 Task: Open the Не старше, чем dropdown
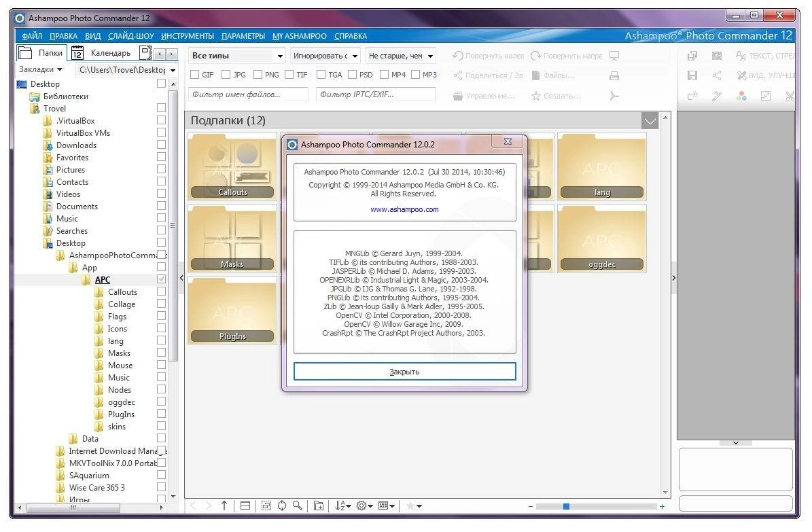400,56
